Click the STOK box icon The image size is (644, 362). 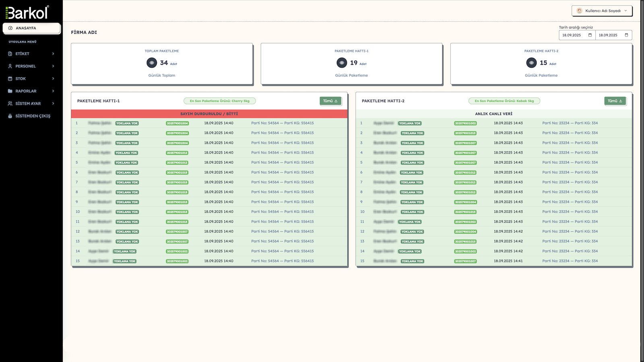click(10, 78)
